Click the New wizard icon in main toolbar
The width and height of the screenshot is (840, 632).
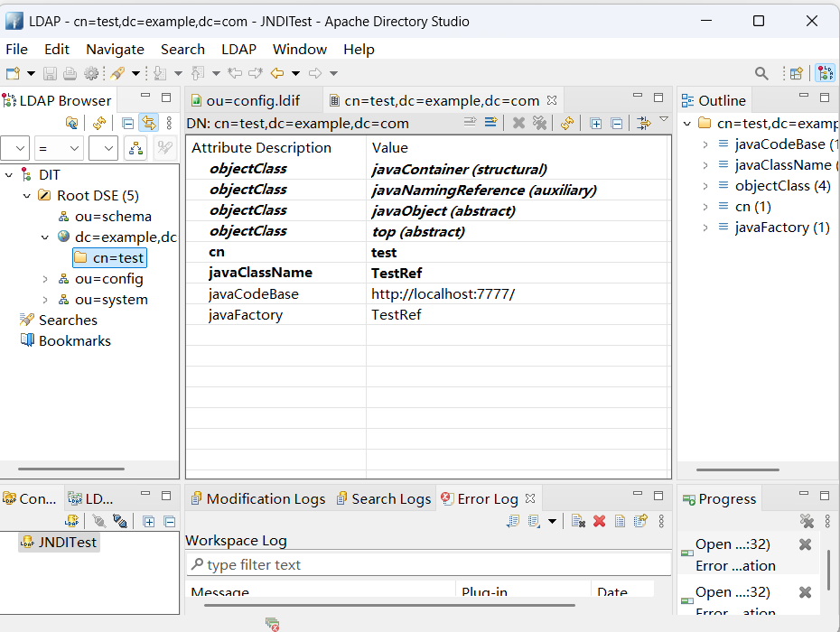tap(13, 73)
